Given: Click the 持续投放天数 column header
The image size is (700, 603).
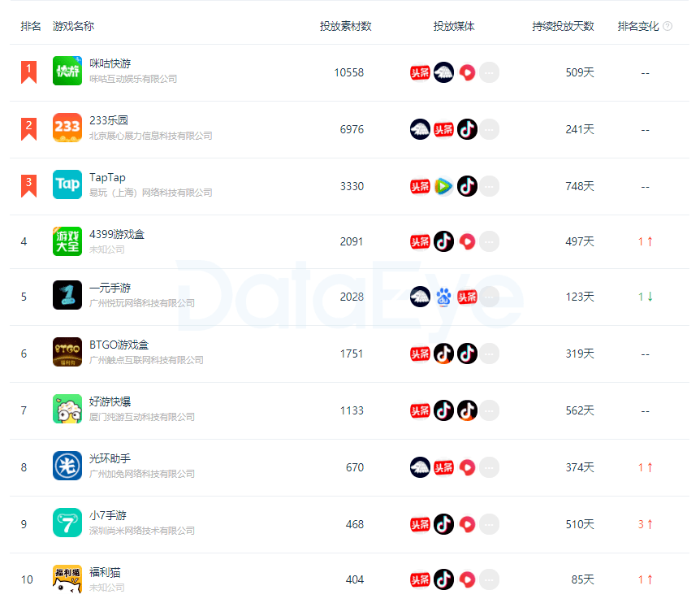Looking at the screenshot, I should click(563, 26).
